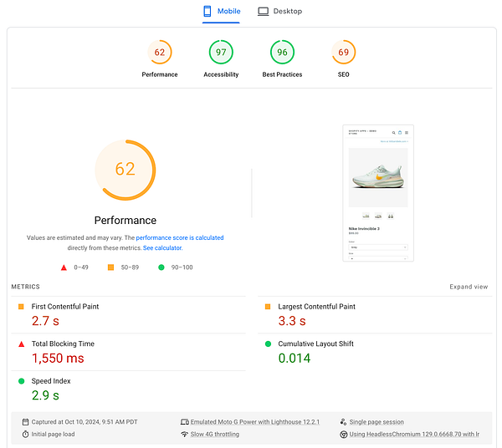This screenshot has width=502, height=448.
Task: Click 'Single page session' info
Action: click(x=376, y=422)
